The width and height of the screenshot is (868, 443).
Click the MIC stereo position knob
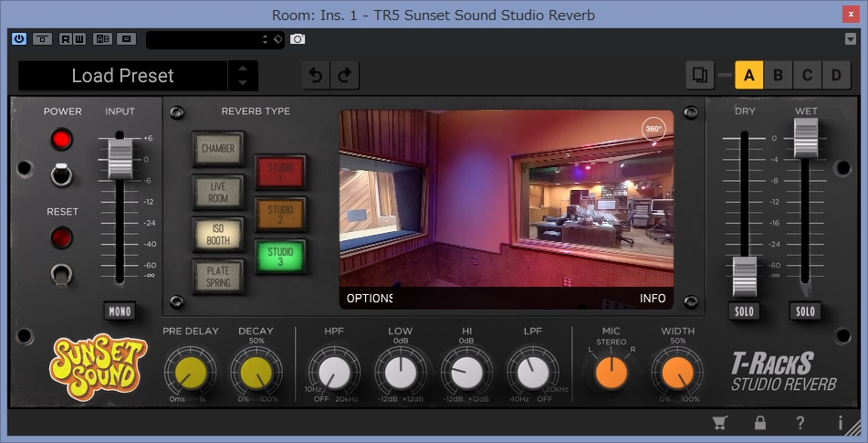point(612,373)
